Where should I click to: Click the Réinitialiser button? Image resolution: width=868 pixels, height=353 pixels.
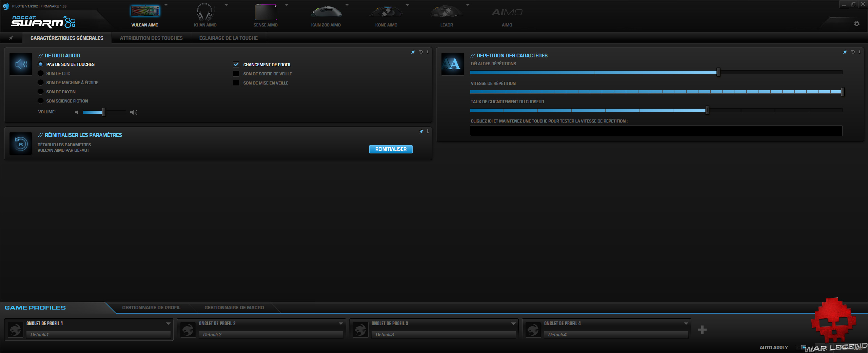(x=391, y=149)
